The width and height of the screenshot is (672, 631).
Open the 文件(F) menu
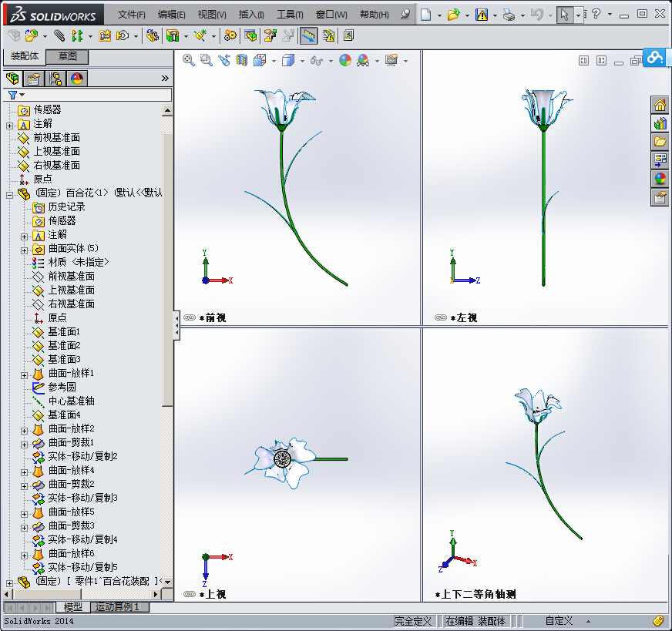[131, 15]
